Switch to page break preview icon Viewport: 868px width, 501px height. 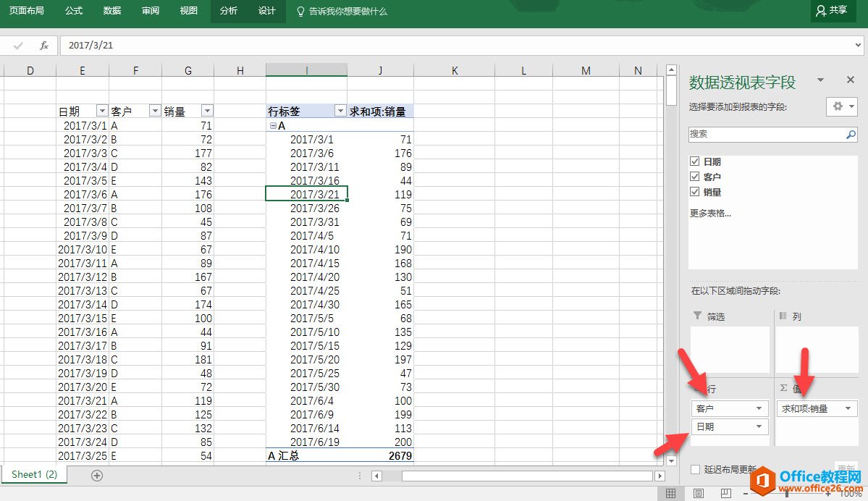click(725, 493)
